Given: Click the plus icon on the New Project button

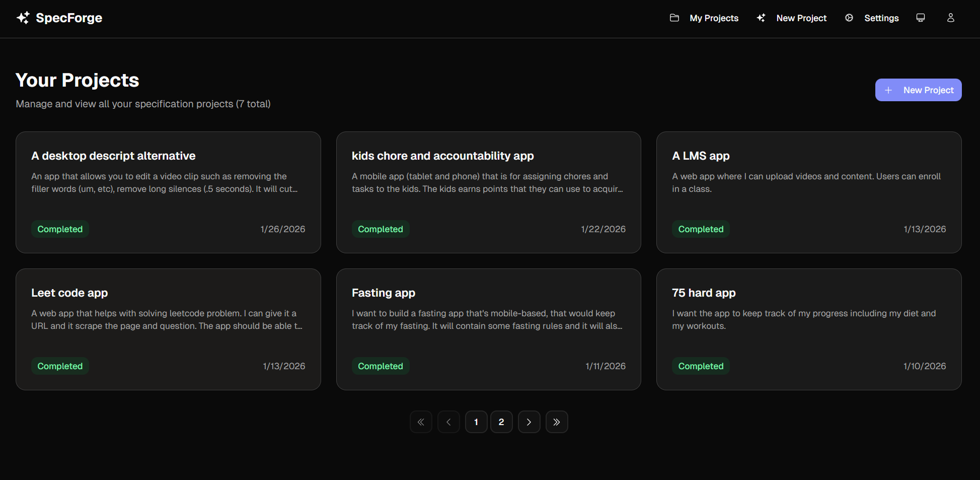Looking at the screenshot, I should coord(888,90).
